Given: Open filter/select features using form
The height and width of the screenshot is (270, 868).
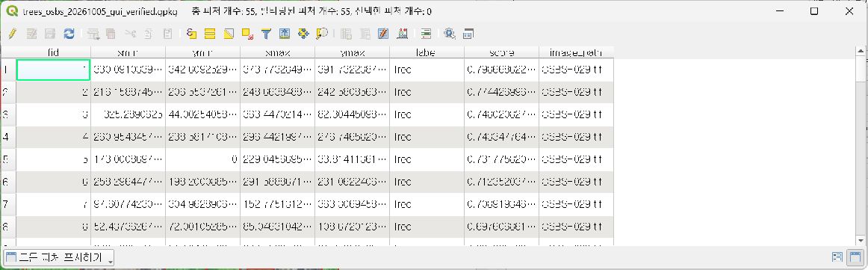Looking at the screenshot, I should click(x=266, y=34).
